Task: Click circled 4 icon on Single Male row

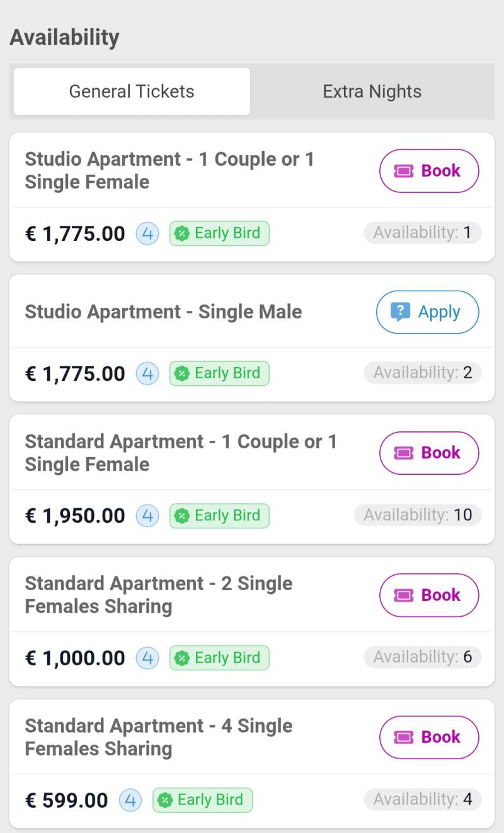Action: [x=147, y=373]
